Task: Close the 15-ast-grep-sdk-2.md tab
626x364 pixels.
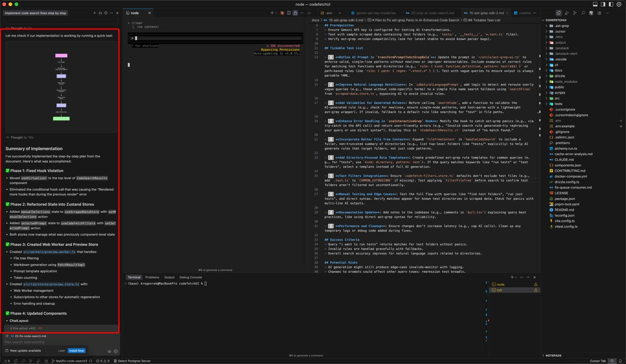Action: 507,13
